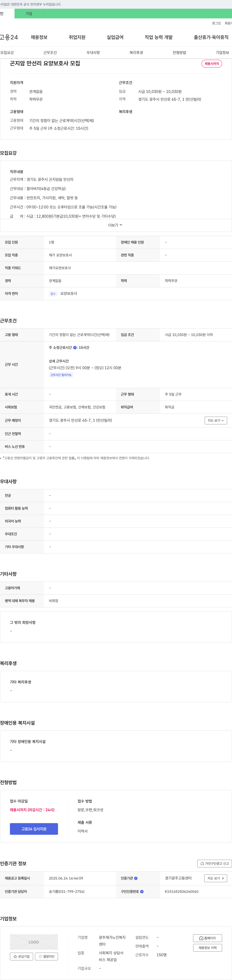Add company via 관심기업 button
232x980 pixels.
[22, 957]
